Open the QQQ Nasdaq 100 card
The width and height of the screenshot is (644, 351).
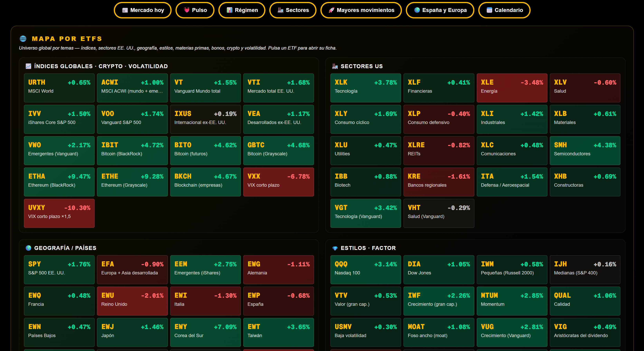[x=366, y=270]
